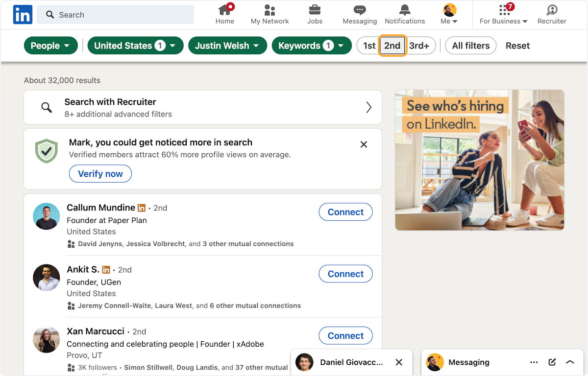Image resolution: width=588 pixels, height=376 pixels.
Task: Open Xan Marcucci's profile name link
Action: 96,331
